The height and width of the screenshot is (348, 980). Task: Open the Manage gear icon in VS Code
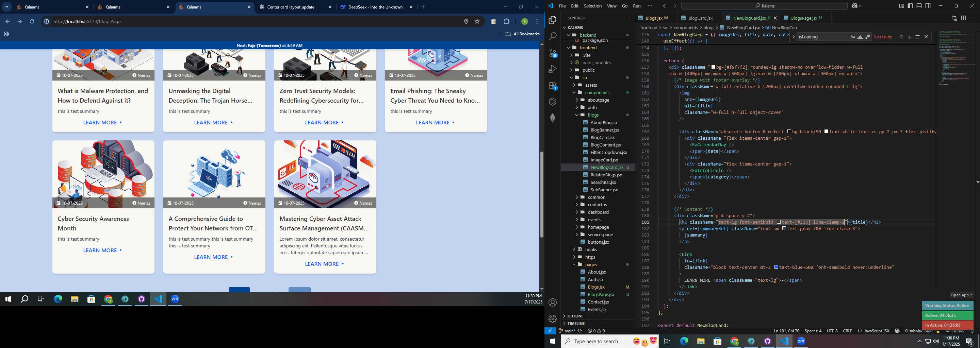click(x=552, y=318)
